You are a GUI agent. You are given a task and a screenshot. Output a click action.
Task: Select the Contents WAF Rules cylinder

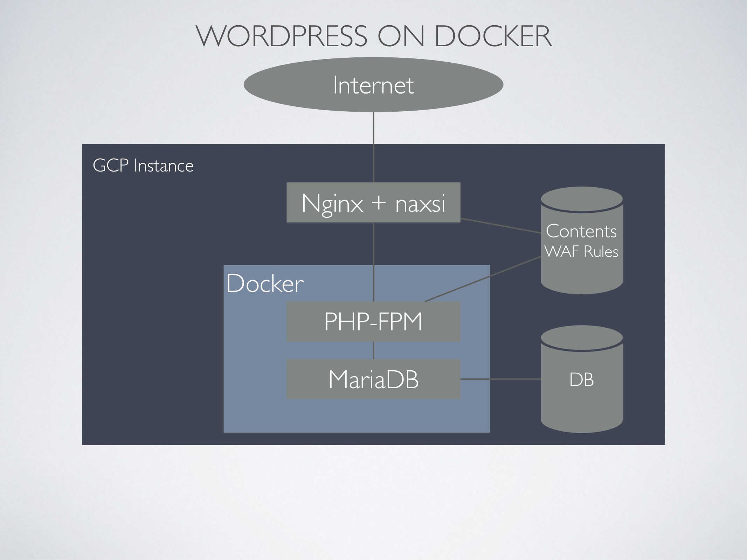point(581,241)
